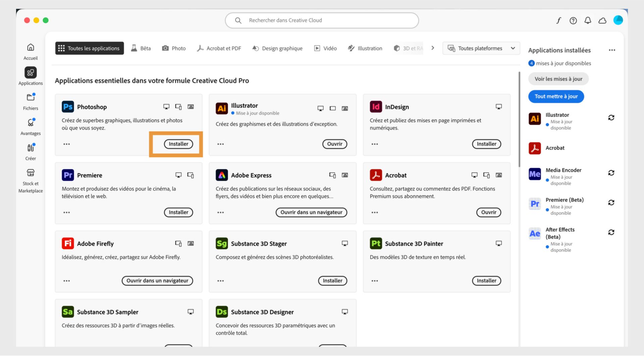The image size is (644, 356).
Task: Open Illustrator with Ouvrir button
Action: (x=335, y=144)
